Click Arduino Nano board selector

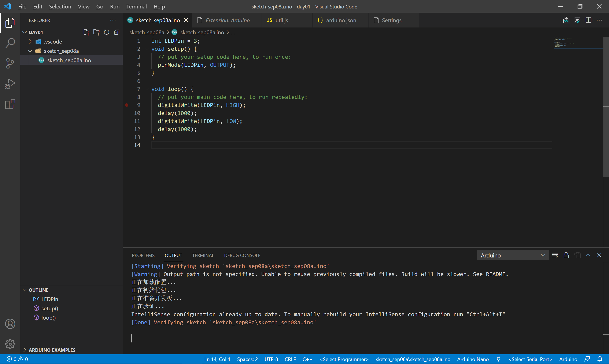[x=473, y=359]
